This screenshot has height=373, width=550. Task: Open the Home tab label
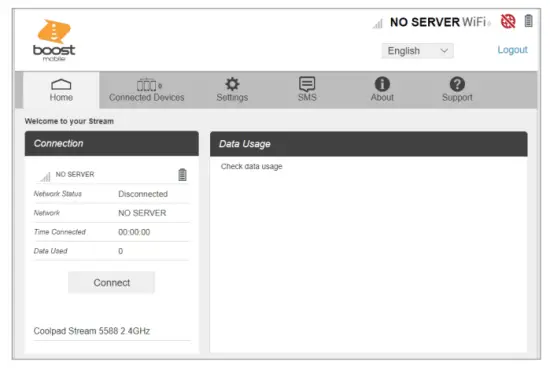[61, 97]
